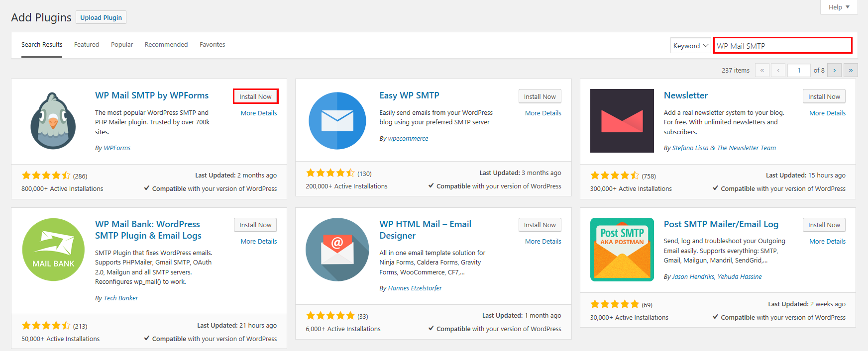Open the Featured tab
868x351 pixels.
click(87, 45)
